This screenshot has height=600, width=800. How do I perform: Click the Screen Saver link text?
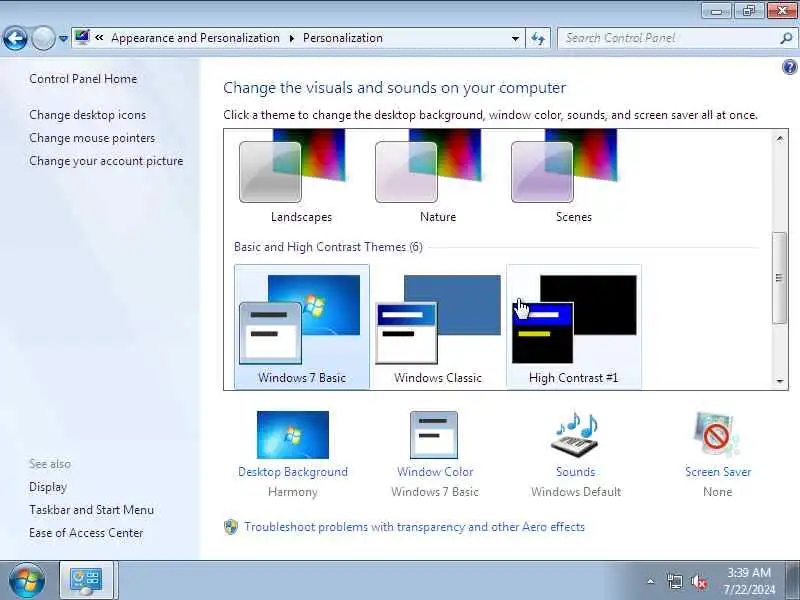tap(718, 472)
